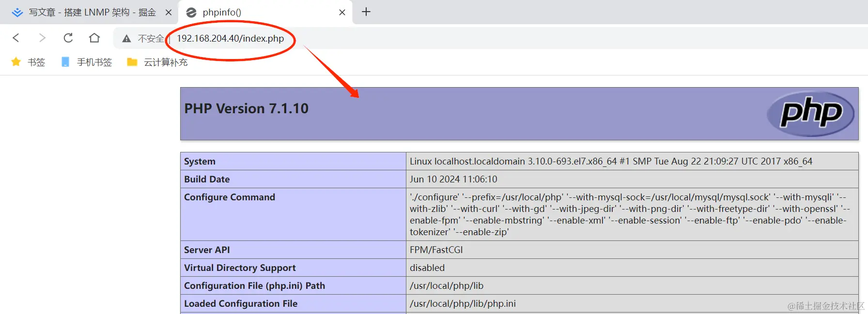
Task: Go back with the browser back arrow
Action: point(16,38)
